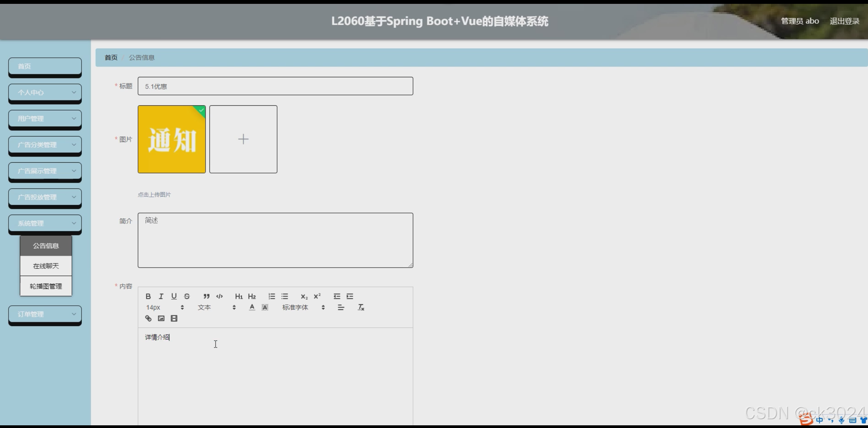Apply H1 heading in the content editor
868x428 pixels.
(239, 296)
